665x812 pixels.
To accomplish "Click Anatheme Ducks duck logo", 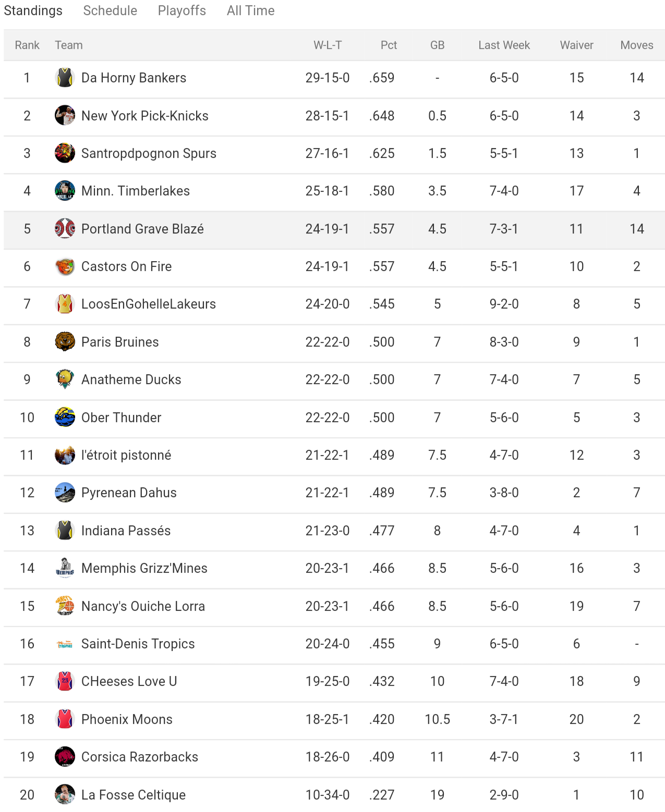I will pos(65,379).
